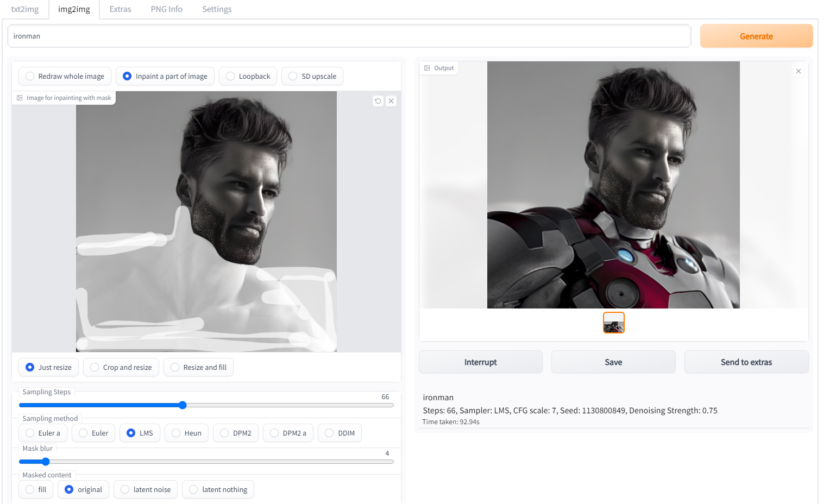The image size is (823, 504).
Task: Pick the Euler a sampling method
Action: 43,433
